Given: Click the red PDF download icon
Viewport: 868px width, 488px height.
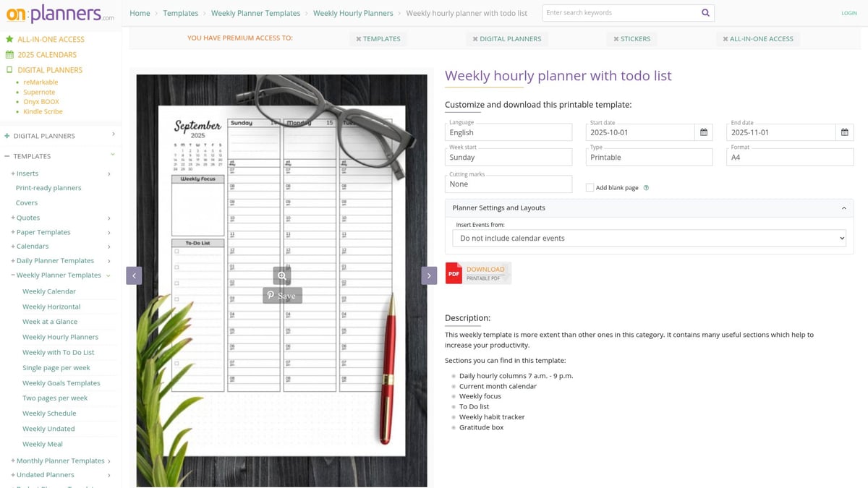Looking at the screenshot, I should pos(454,273).
